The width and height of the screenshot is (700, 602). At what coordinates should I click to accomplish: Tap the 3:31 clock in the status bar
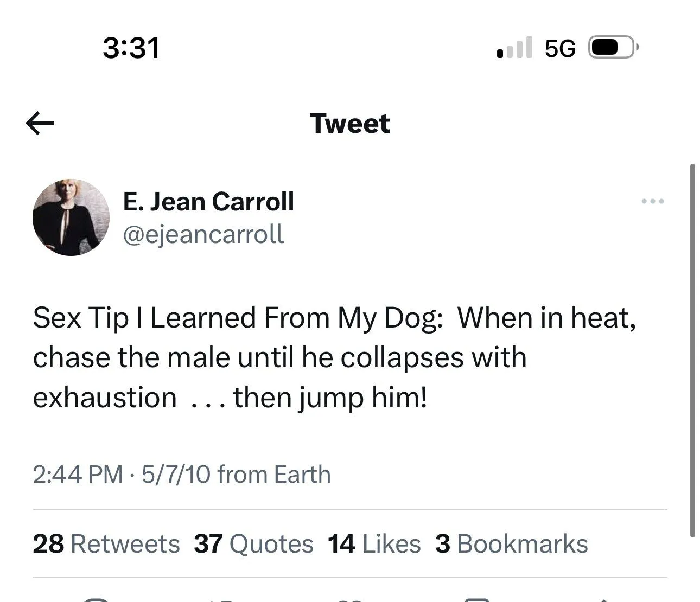coord(131,48)
